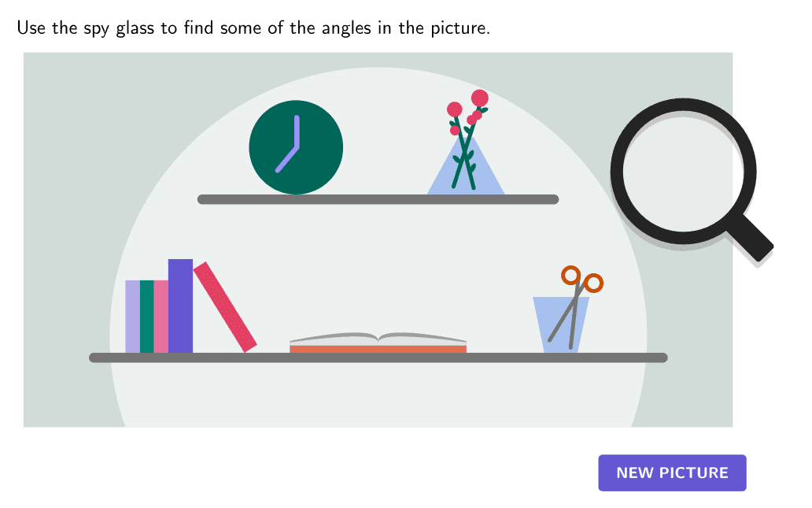Image resolution: width=812 pixels, height=508 pixels.
Task: Click the magnifying glass spy tool
Action: coord(683,172)
